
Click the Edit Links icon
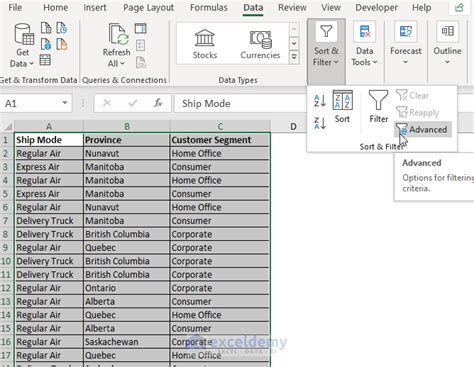[x=141, y=62]
